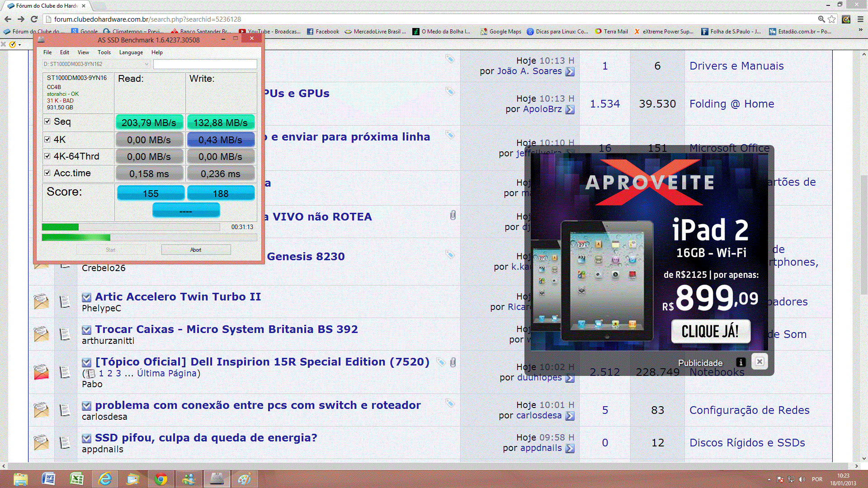Toggle the 4K test checkbox
Screen dimensions: 868x488
pos(47,139)
